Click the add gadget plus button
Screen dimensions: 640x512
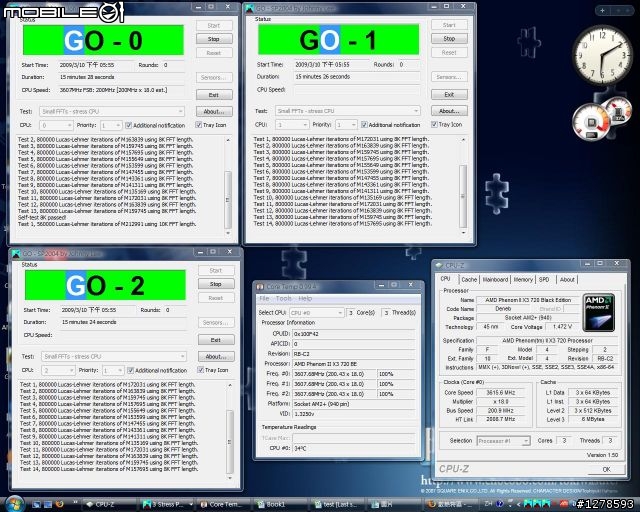602,11
